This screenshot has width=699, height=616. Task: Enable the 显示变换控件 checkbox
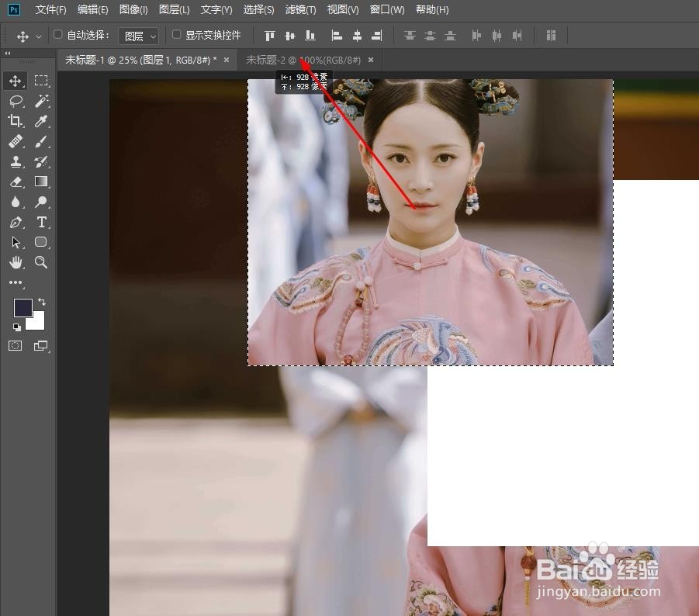177,34
